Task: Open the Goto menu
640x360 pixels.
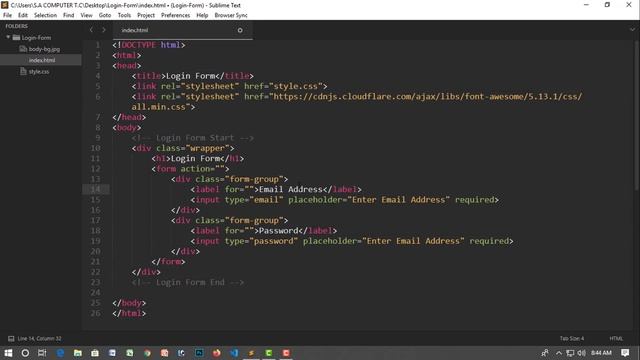Action: [x=104, y=15]
